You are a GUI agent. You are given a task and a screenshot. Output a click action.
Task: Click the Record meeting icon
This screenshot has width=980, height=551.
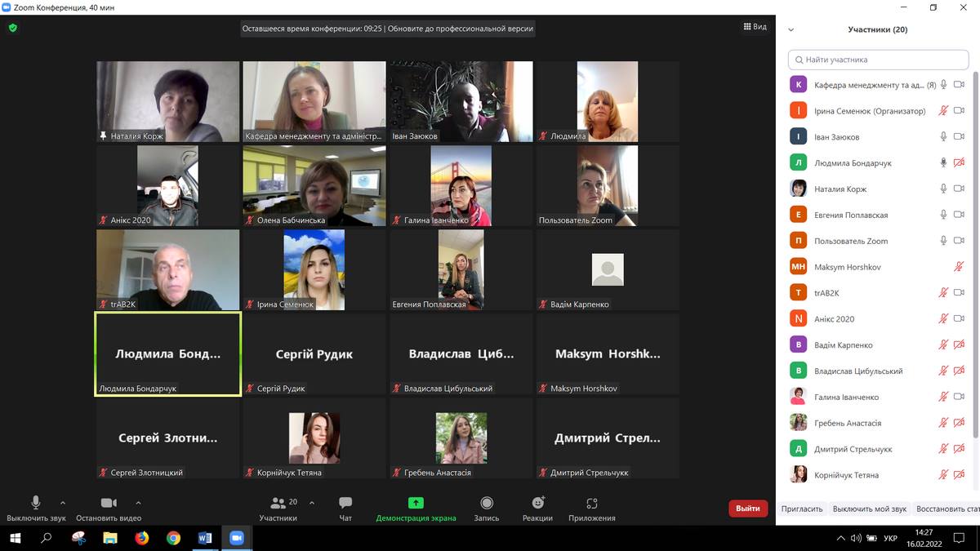pos(487,504)
